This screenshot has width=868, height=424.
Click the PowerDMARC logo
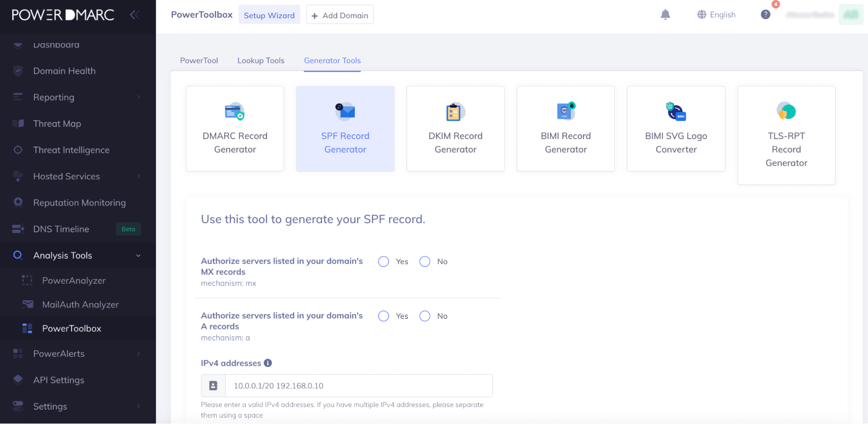click(x=63, y=15)
